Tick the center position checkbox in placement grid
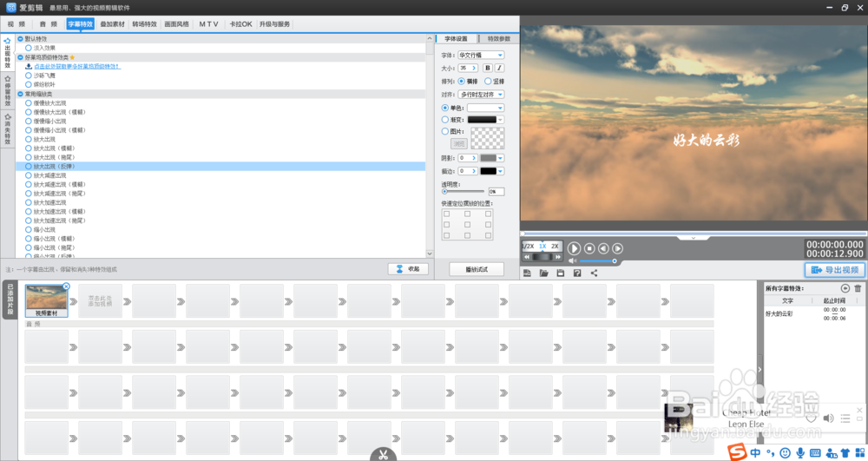The height and width of the screenshot is (461, 868). point(467,225)
